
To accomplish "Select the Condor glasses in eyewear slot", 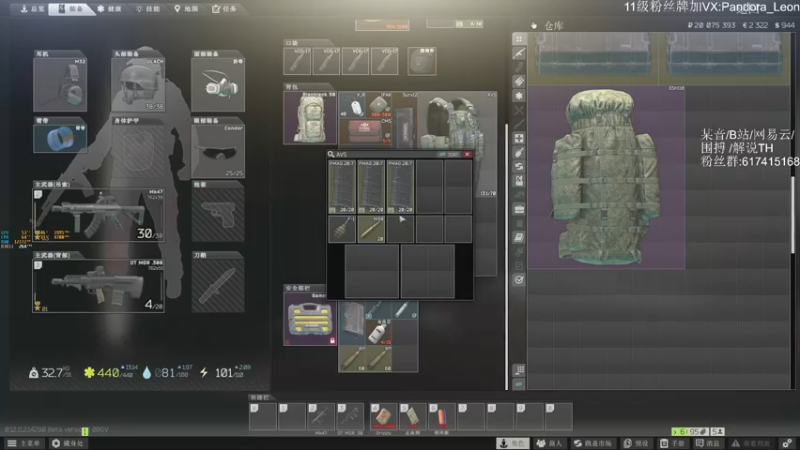I will pyautogui.click(x=218, y=151).
